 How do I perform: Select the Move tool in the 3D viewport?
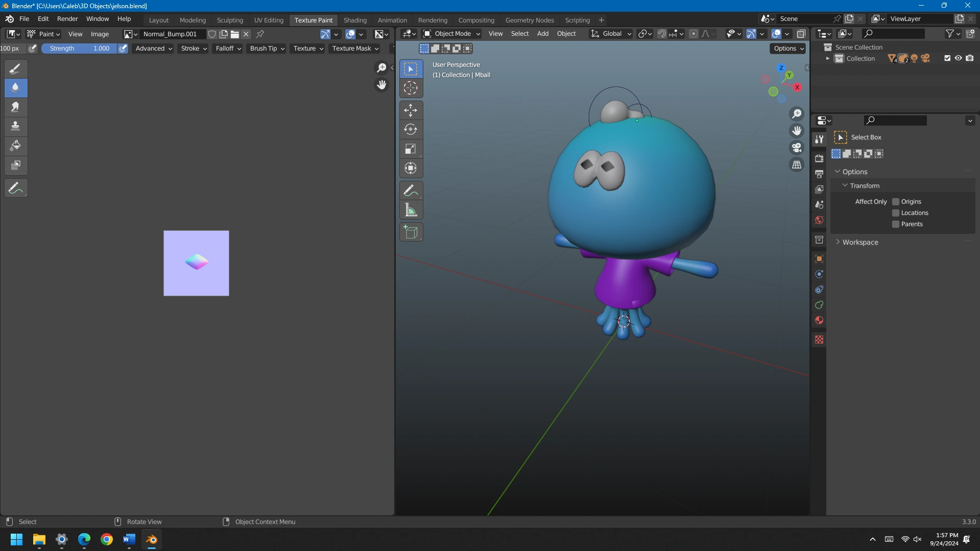(411, 110)
